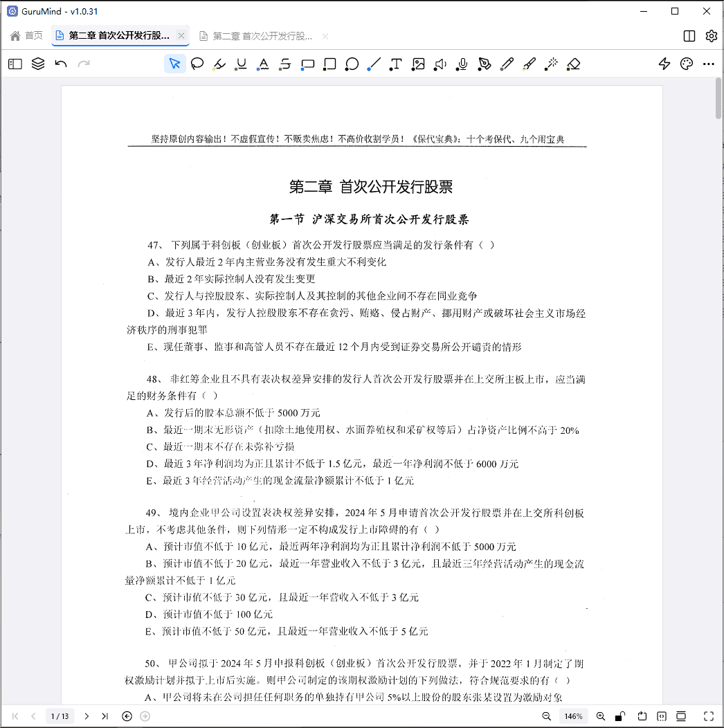Open the three-dot more options menu
This screenshot has height=728, width=724.
click(709, 64)
